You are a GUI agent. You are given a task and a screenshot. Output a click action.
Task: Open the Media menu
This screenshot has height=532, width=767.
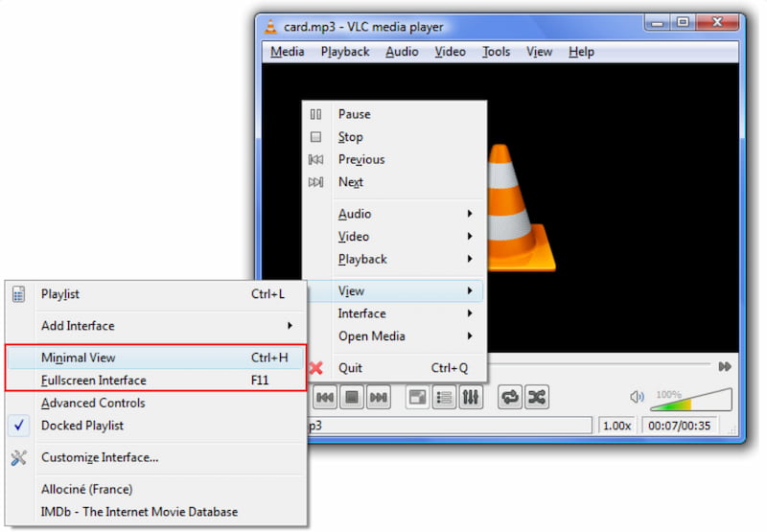pyautogui.click(x=287, y=52)
